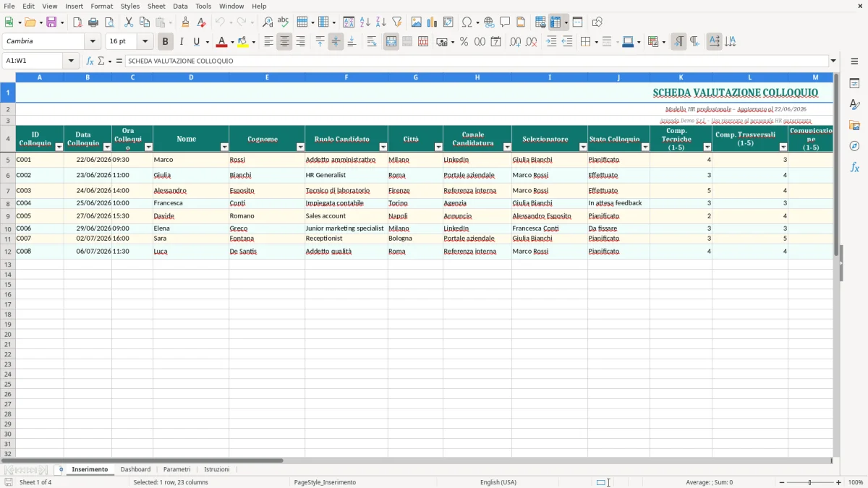Open the Freeze Rows and Columns dropdown arrow
The image size is (868, 488).
(566, 22)
